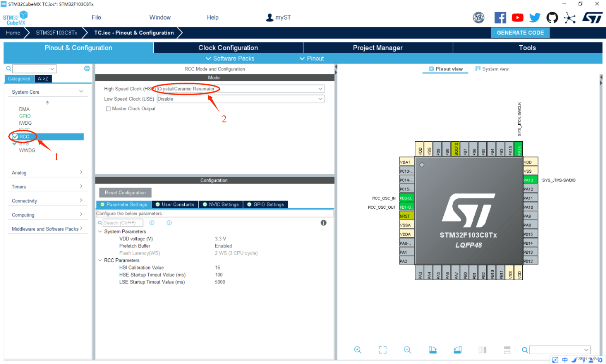Click STM32F103C8Tx breadcrumb
This screenshot has height=364, width=606.
click(x=57, y=32)
